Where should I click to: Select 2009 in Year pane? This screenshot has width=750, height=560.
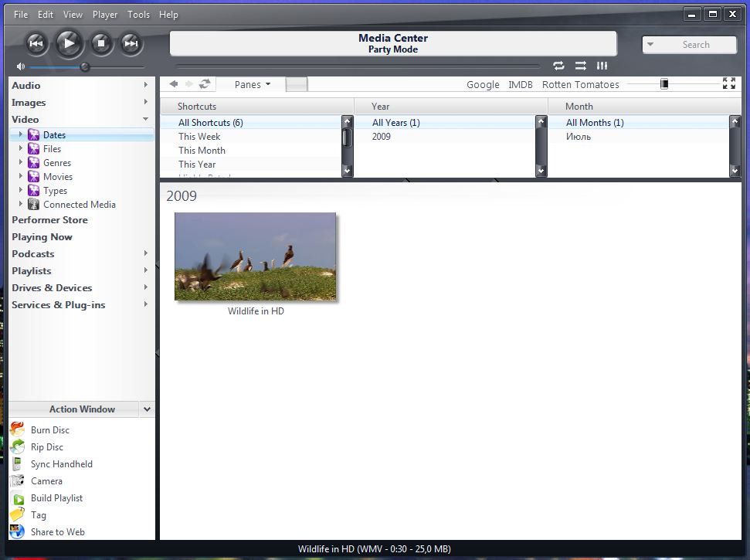382,136
